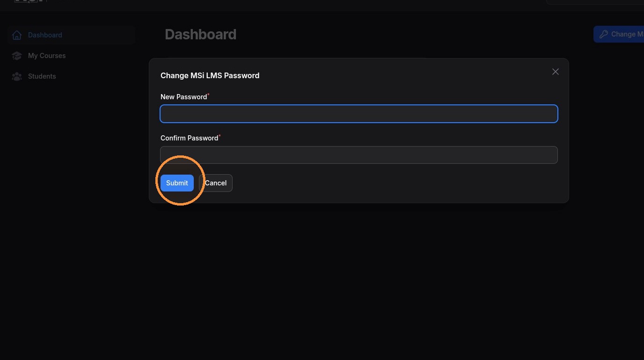
Task: Click the Students group icon in the sidebar
Action: tap(17, 76)
